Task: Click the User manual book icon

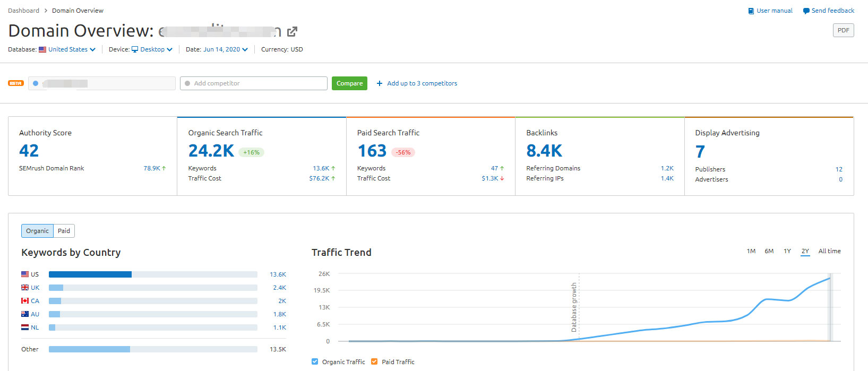Action: (751, 11)
